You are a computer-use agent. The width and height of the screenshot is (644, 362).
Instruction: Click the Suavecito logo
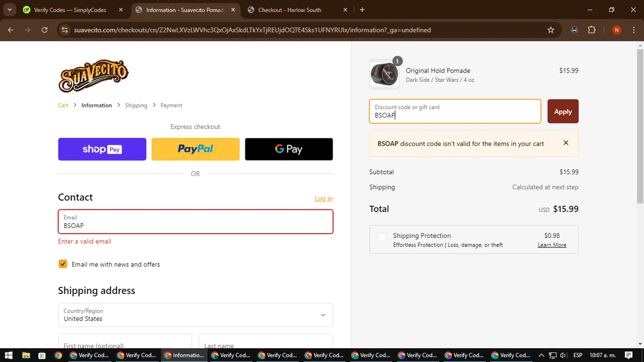(x=94, y=76)
